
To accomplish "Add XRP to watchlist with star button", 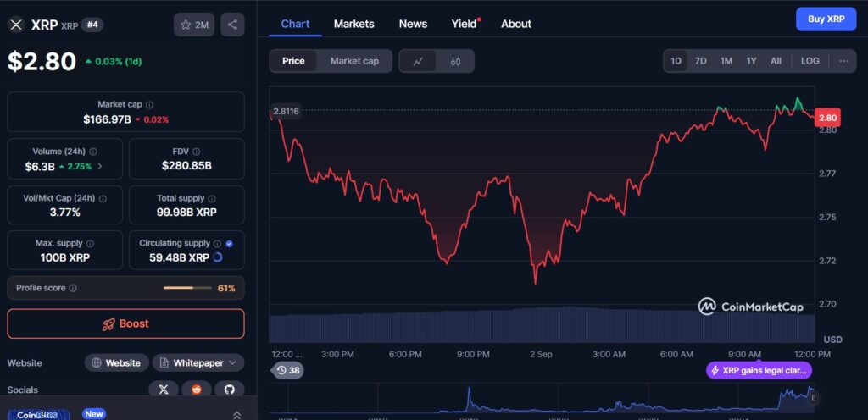I will point(194,25).
